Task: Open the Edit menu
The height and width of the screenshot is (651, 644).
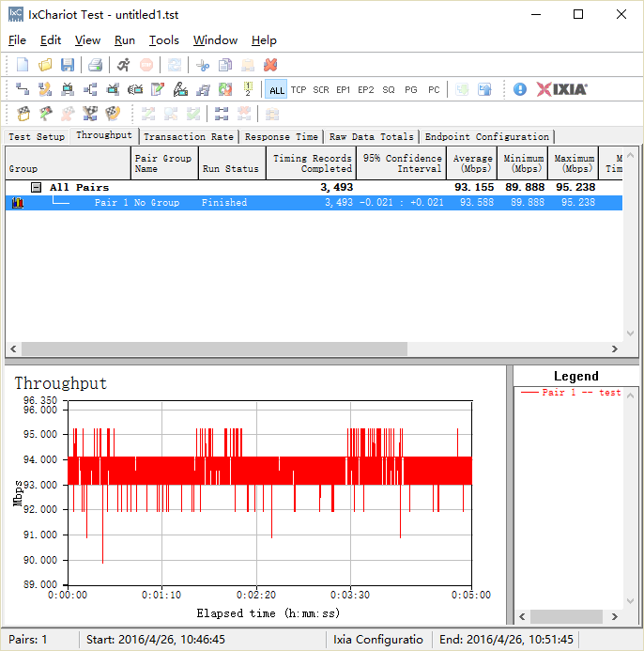Action: 51,40
